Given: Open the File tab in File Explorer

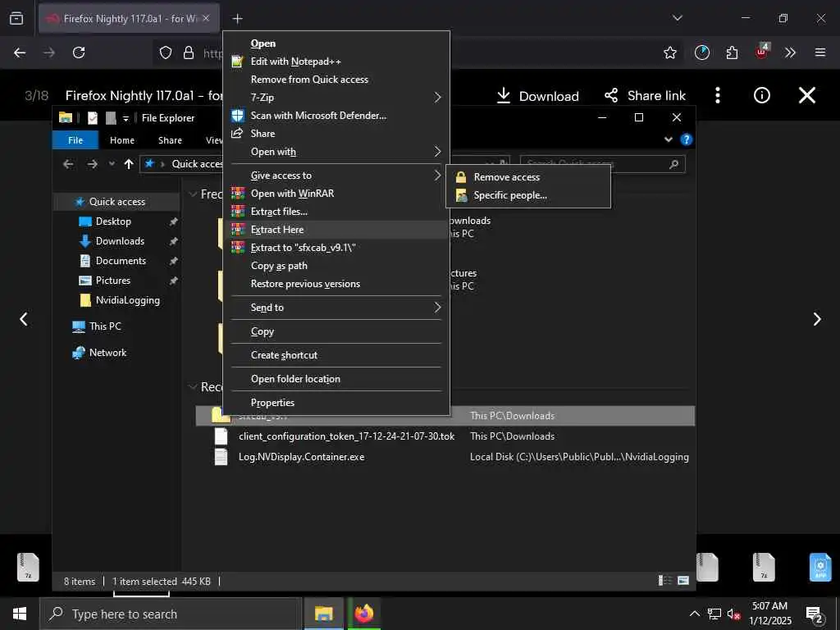Looking at the screenshot, I should (x=75, y=140).
